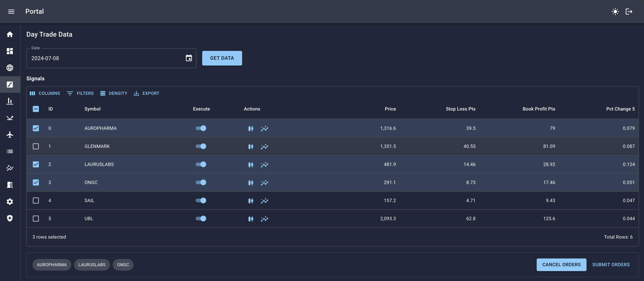Open trend line chart for AUROPHARMA

tap(265, 128)
